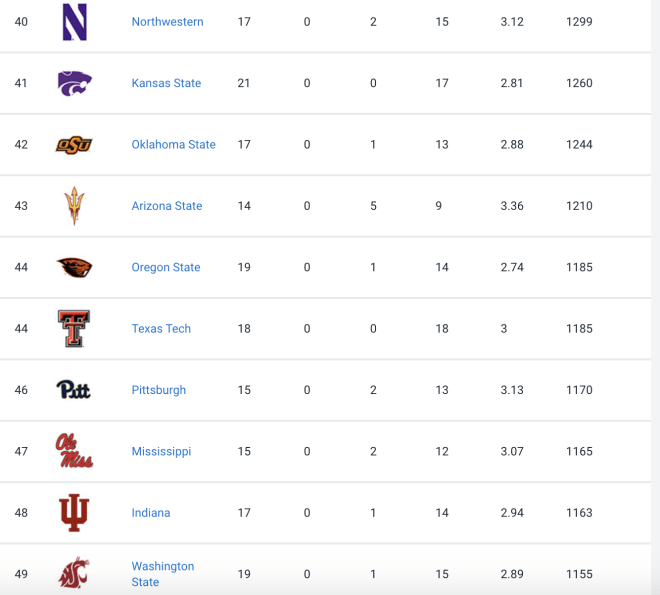The width and height of the screenshot is (660, 595).
Task: Click the Northwestern purple N logo
Action: point(75,22)
